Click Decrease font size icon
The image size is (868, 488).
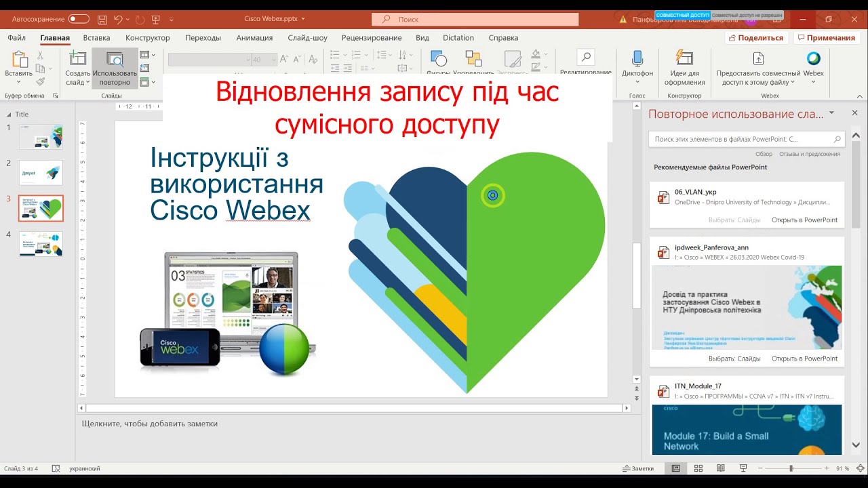tap(298, 60)
